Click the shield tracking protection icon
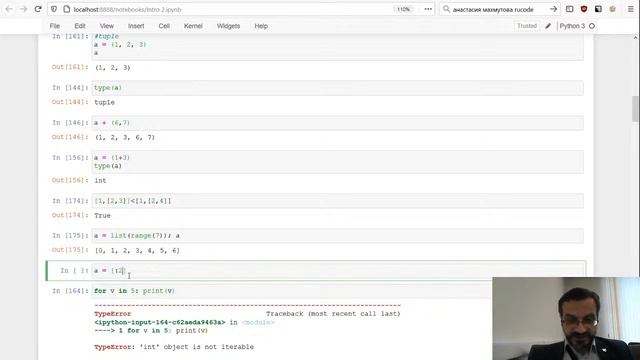This screenshot has width=640, height=360. 54,9
